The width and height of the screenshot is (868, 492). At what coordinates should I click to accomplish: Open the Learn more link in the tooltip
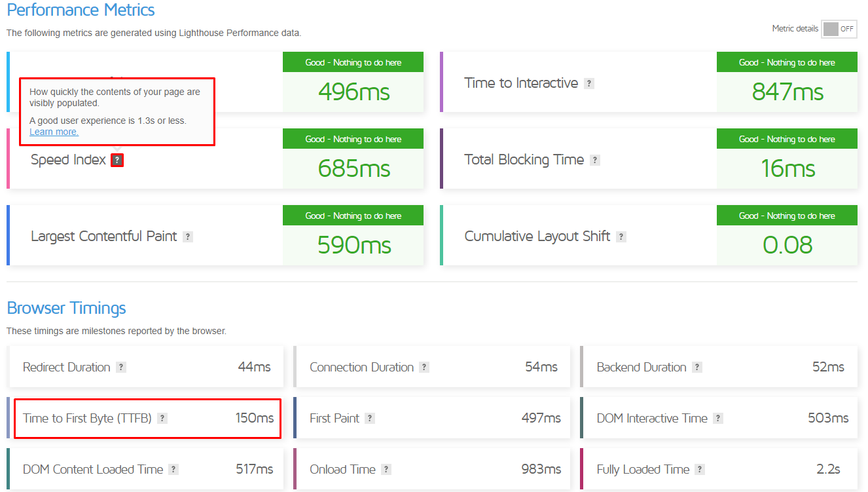54,132
